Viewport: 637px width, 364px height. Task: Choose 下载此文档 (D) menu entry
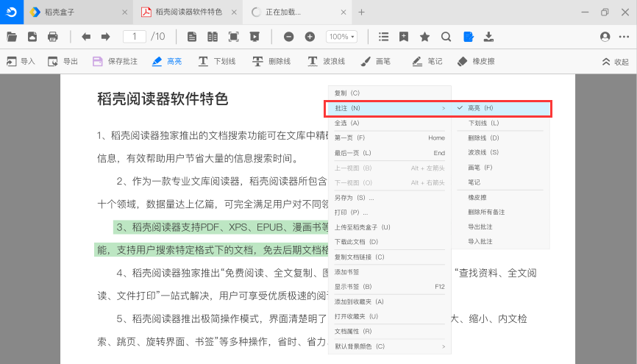point(390,242)
